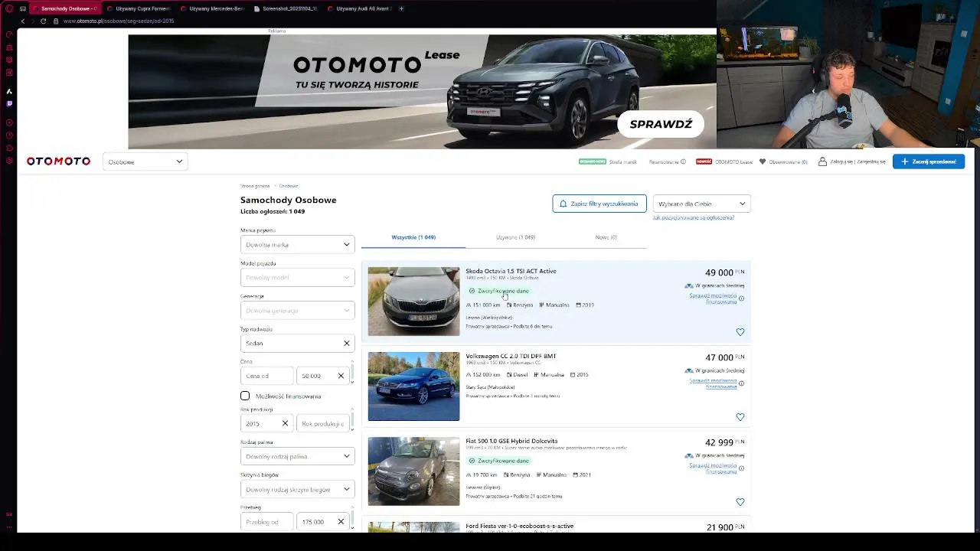Select the Używane (1 049) tab
Viewport: 980px width, 551px height.
(x=515, y=237)
